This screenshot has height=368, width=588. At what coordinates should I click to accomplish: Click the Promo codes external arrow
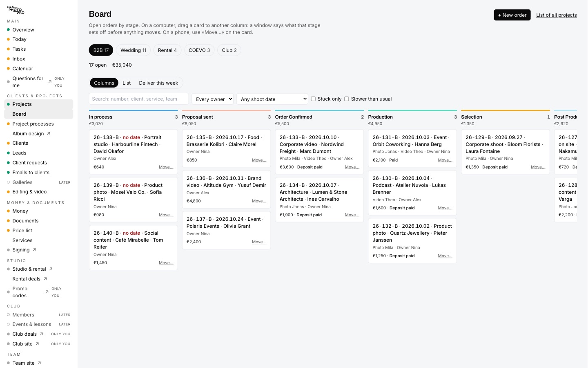click(x=47, y=292)
